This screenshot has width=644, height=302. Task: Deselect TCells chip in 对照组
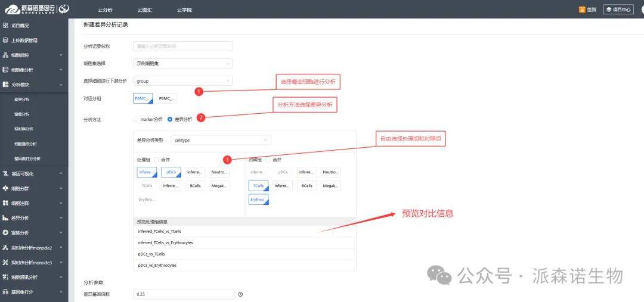tap(258, 186)
